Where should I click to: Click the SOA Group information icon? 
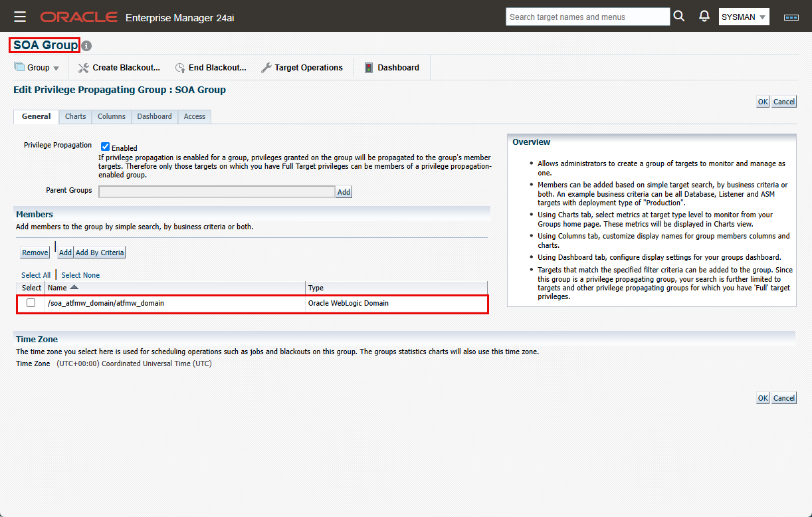click(86, 46)
